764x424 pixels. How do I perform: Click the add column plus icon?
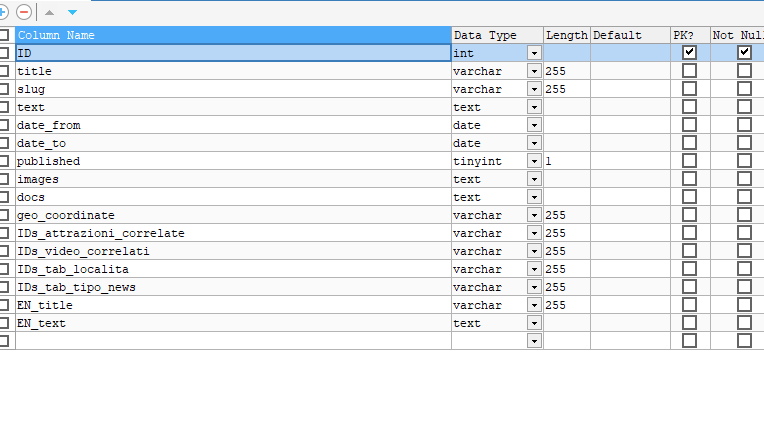3,12
